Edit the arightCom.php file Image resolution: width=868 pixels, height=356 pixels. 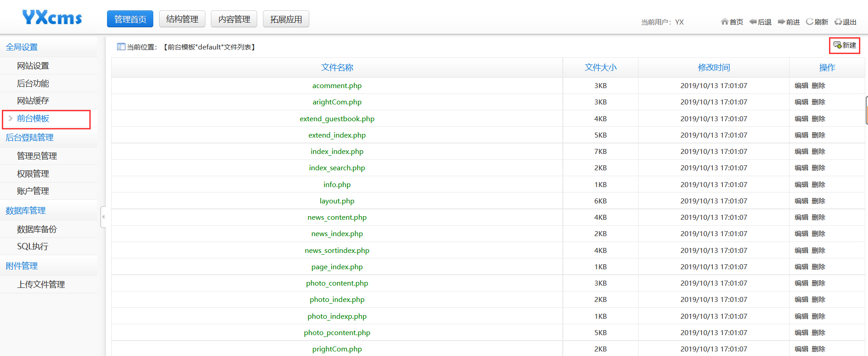pyautogui.click(x=801, y=102)
